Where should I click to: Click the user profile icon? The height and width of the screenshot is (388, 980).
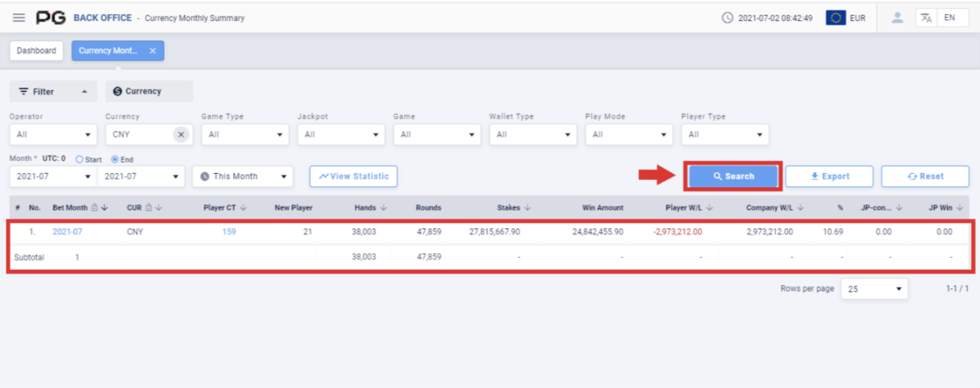[897, 18]
